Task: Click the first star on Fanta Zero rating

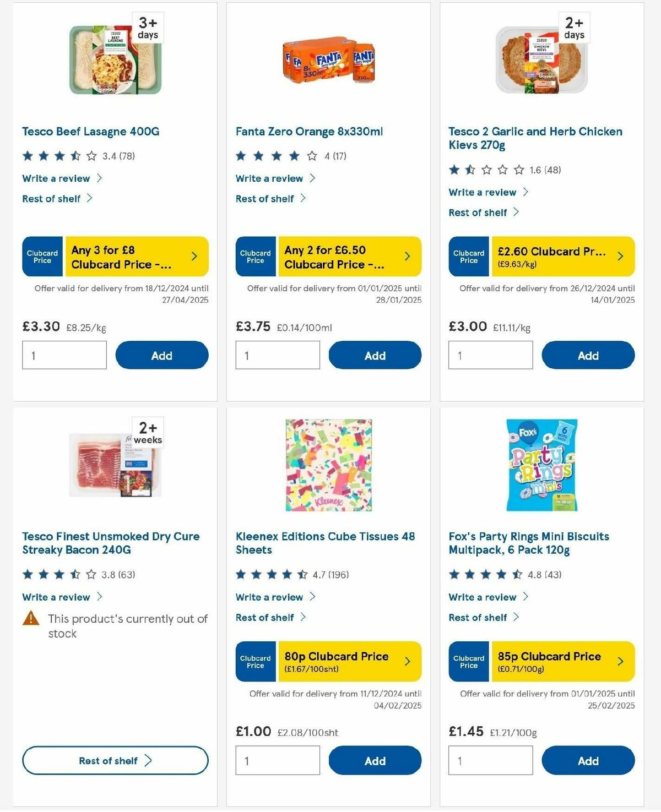Action: pyautogui.click(x=241, y=155)
